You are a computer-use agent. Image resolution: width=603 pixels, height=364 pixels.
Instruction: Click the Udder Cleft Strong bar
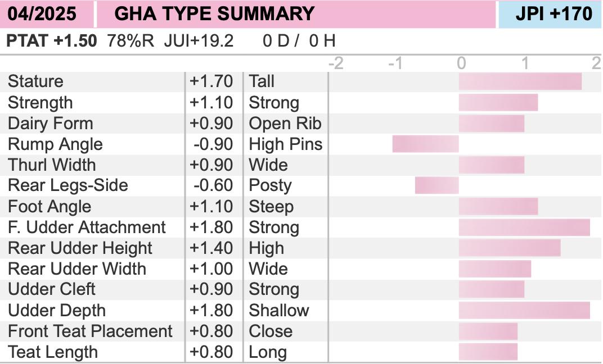(492, 289)
